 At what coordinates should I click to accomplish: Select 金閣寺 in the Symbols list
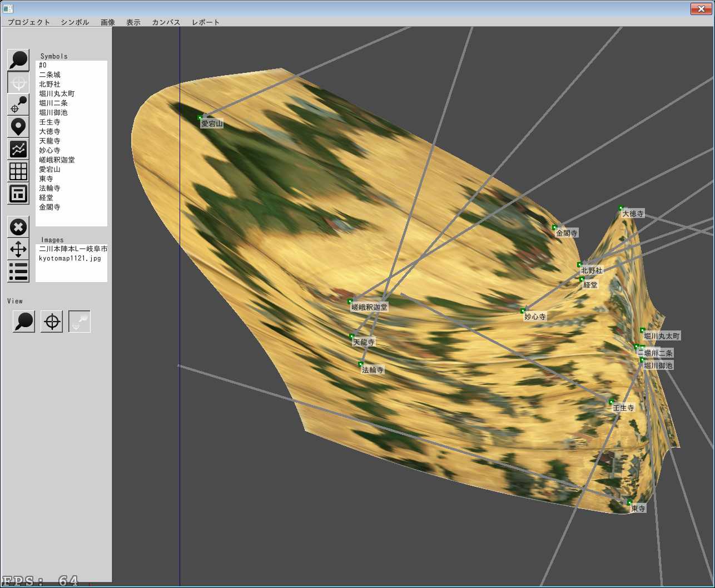[71, 207]
